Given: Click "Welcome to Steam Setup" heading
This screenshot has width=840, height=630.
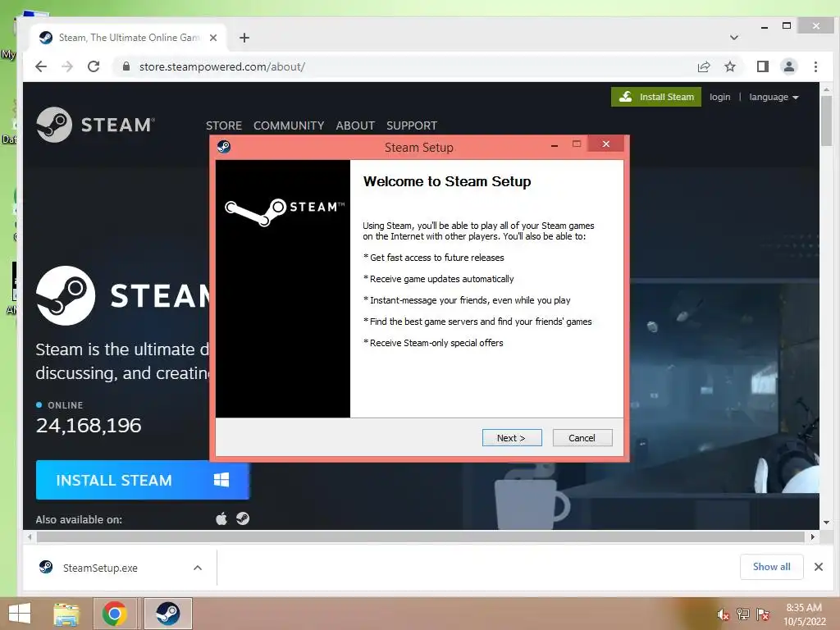Looking at the screenshot, I should [x=447, y=181].
